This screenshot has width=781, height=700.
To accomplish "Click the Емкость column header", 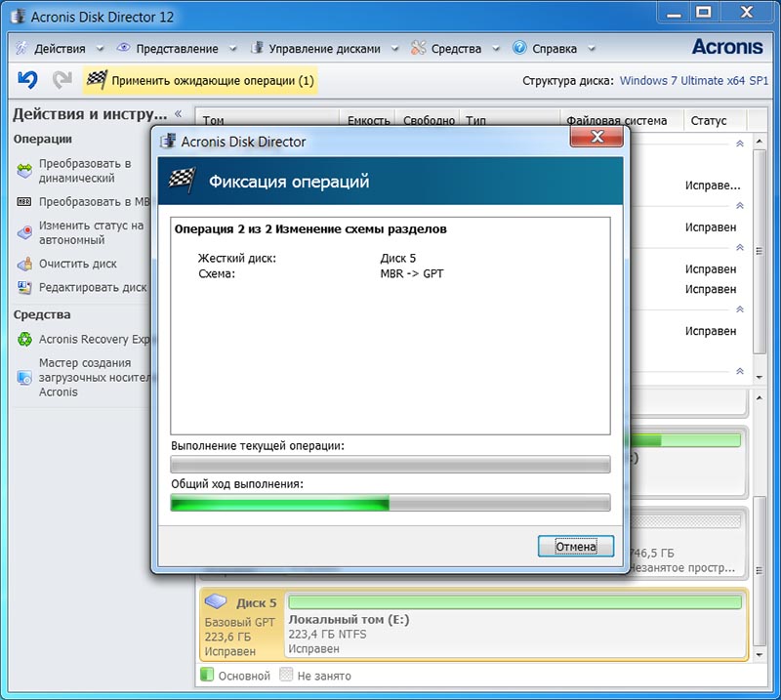I will [x=368, y=120].
